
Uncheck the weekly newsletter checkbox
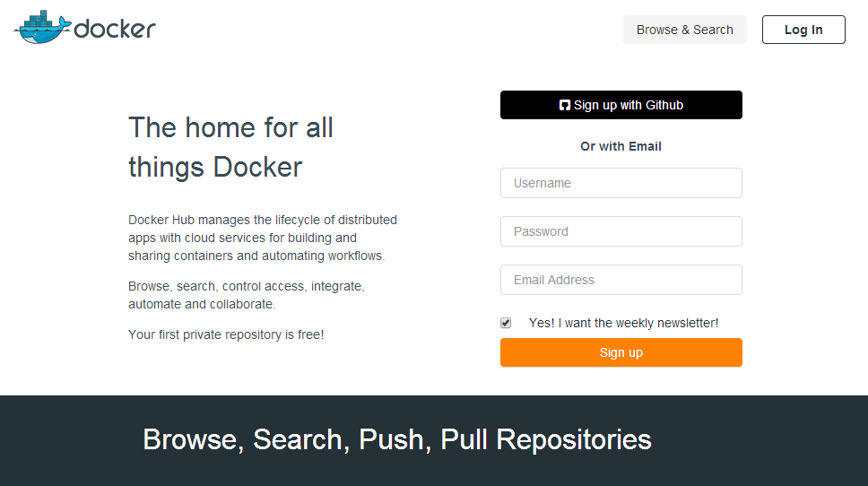tap(506, 324)
